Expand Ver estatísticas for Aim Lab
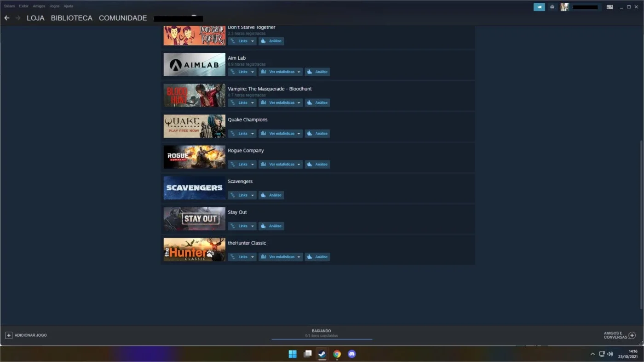 coord(281,72)
